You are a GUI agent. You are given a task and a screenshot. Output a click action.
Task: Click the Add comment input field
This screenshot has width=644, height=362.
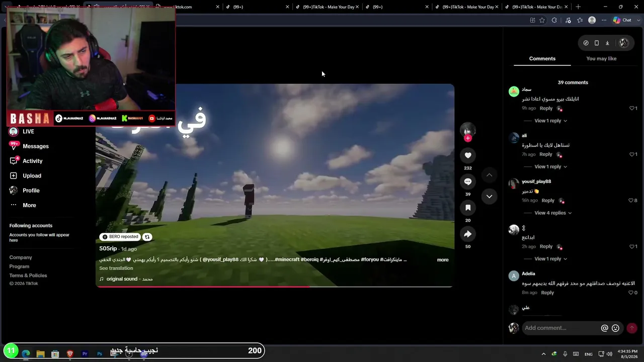pyautogui.click(x=560, y=328)
